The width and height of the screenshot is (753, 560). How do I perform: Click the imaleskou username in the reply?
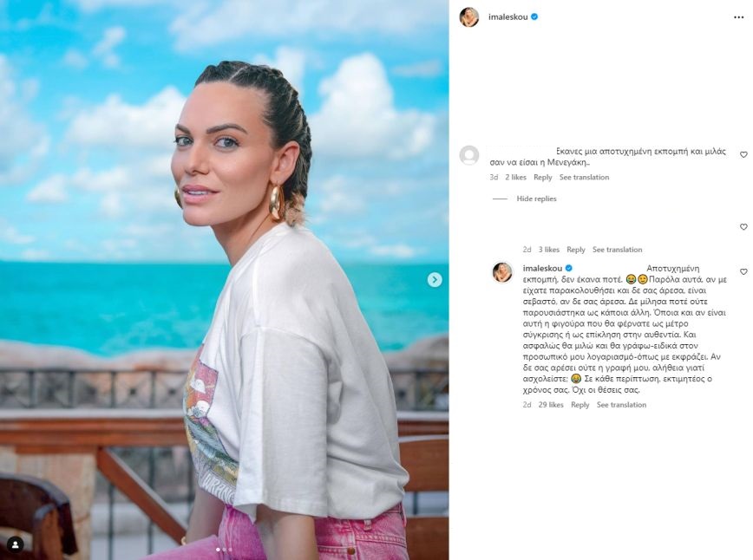coord(542,268)
